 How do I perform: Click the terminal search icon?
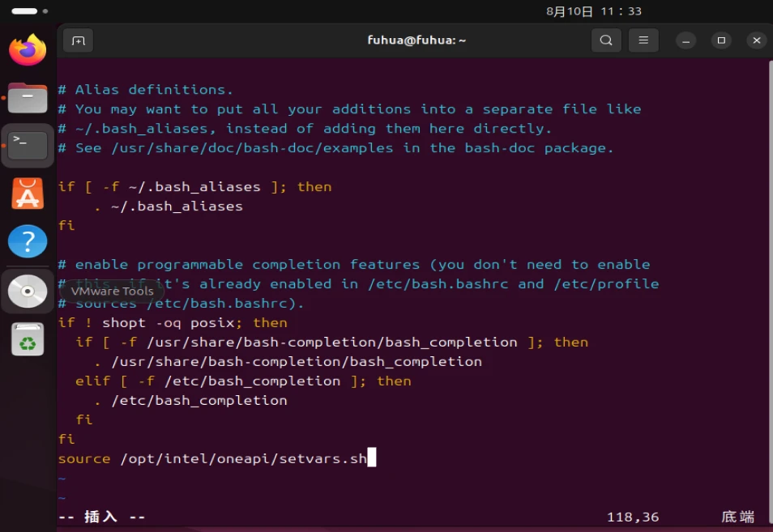pos(606,40)
